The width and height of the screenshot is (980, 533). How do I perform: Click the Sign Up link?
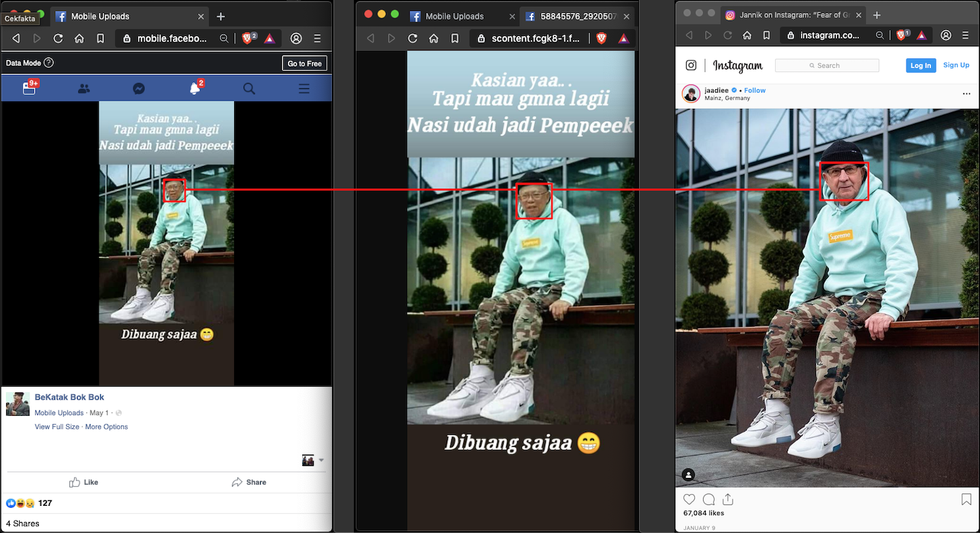[x=955, y=65]
